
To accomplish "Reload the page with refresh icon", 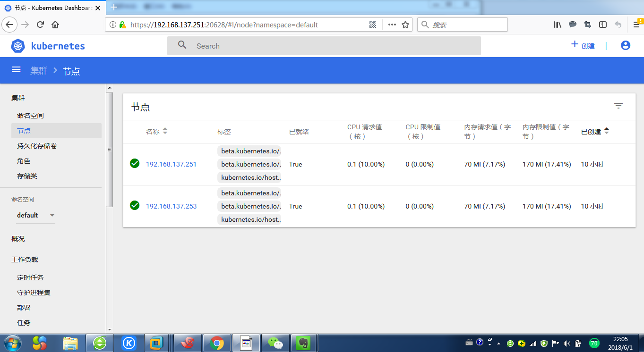I will [40, 25].
